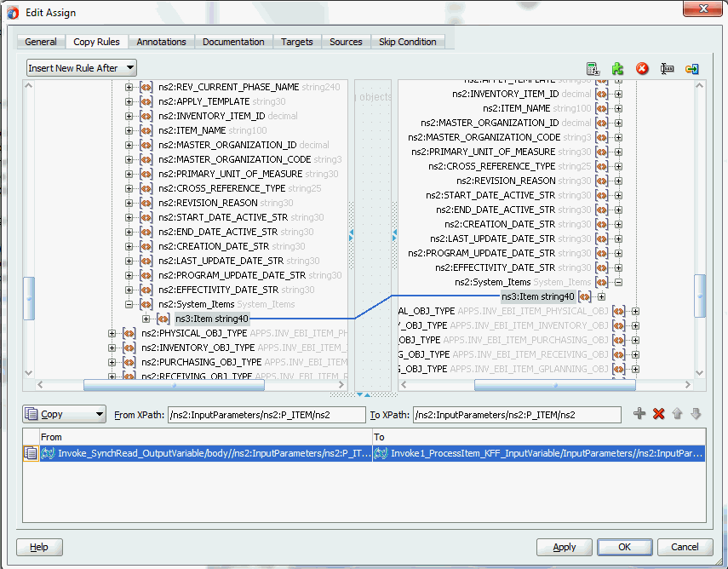Click the green puzzle-piece toolbar icon

[x=617, y=69]
